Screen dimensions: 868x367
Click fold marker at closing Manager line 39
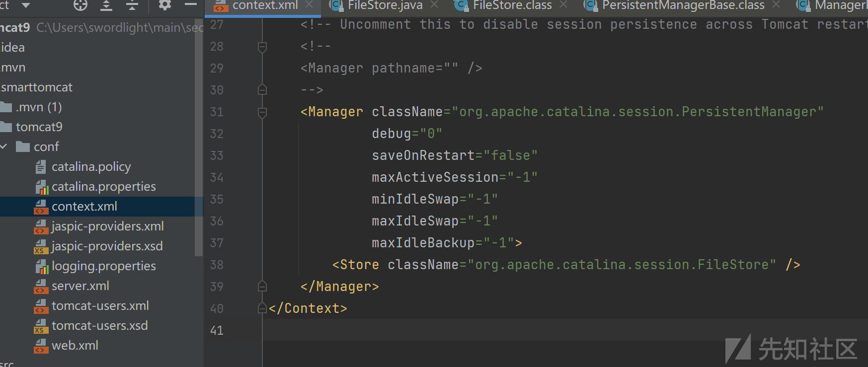click(262, 287)
